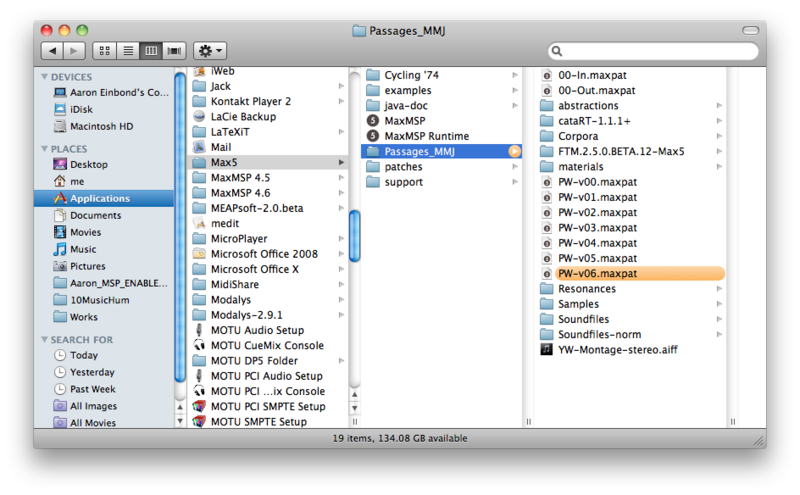Viewport: 800px width, 495px height.
Task: Expand the examples folder arrow
Action: click(x=515, y=90)
